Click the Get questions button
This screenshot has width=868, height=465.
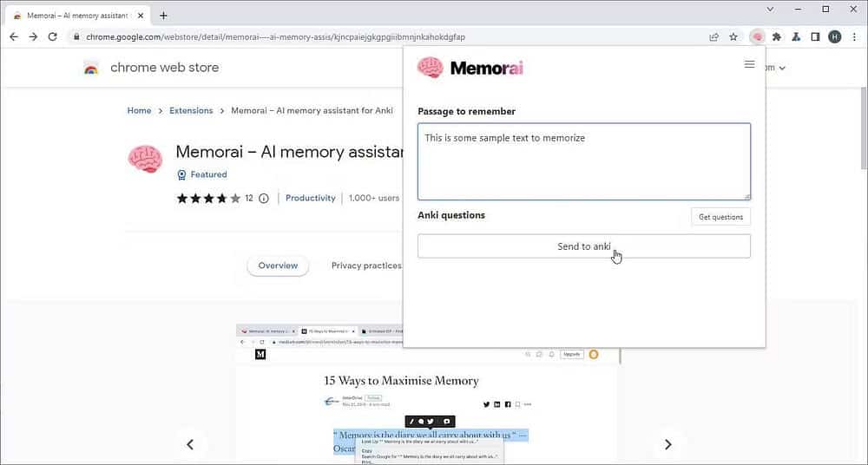(720, 217)
